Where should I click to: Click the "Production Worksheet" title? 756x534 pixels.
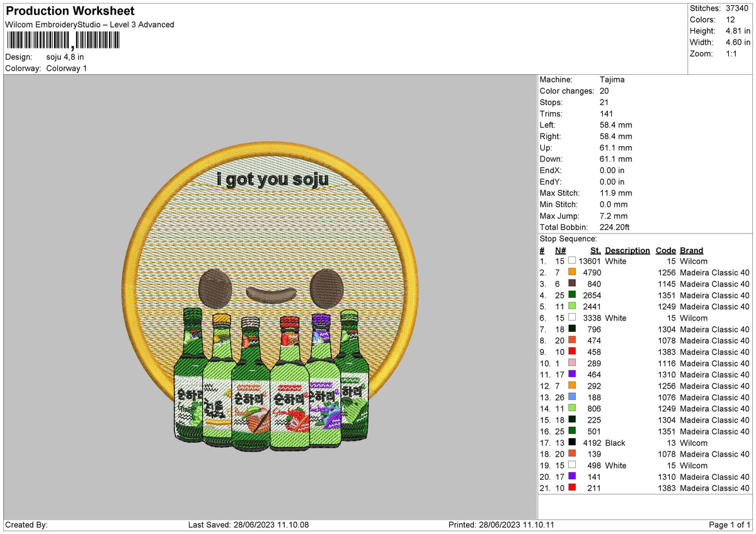click(x=70, y=11)
